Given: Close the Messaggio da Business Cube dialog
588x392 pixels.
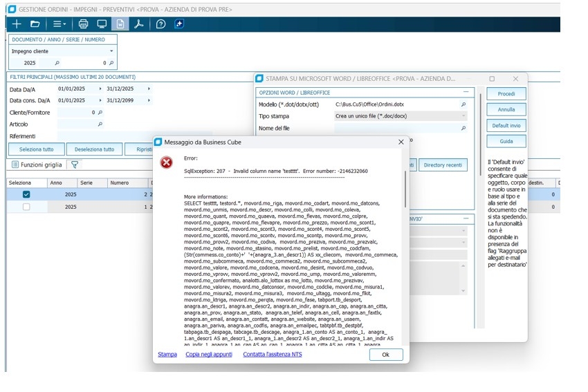Looking at the screenshot, I should [401, 142].
